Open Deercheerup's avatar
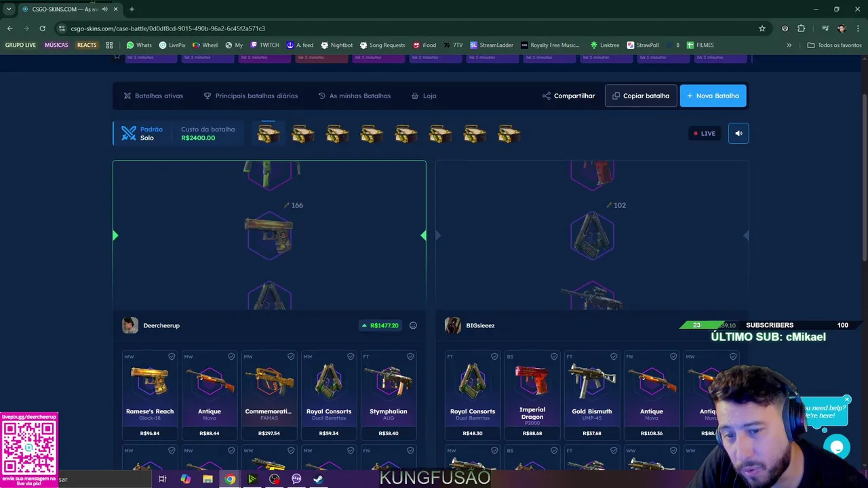This screenshot has height=488, width=868. 130,325
